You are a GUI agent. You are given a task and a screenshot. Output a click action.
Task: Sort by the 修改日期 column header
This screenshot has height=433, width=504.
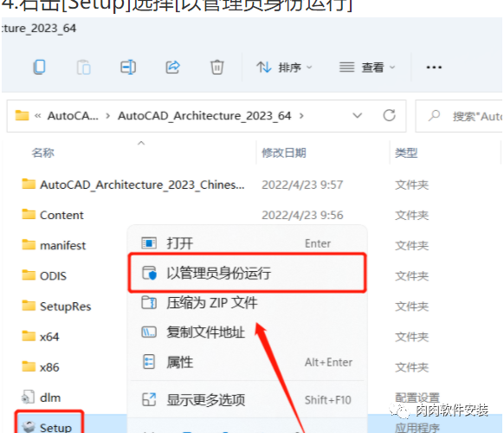(x=284, y=152)
